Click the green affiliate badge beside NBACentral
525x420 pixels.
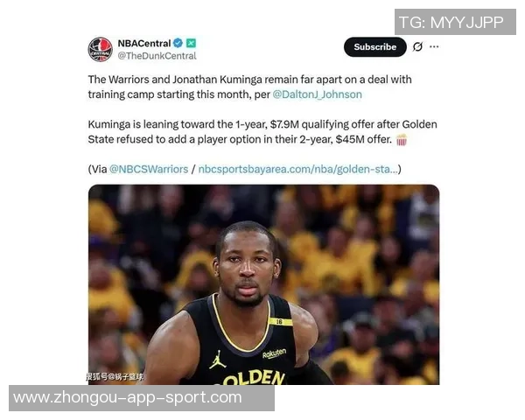[x=191, y=43]
